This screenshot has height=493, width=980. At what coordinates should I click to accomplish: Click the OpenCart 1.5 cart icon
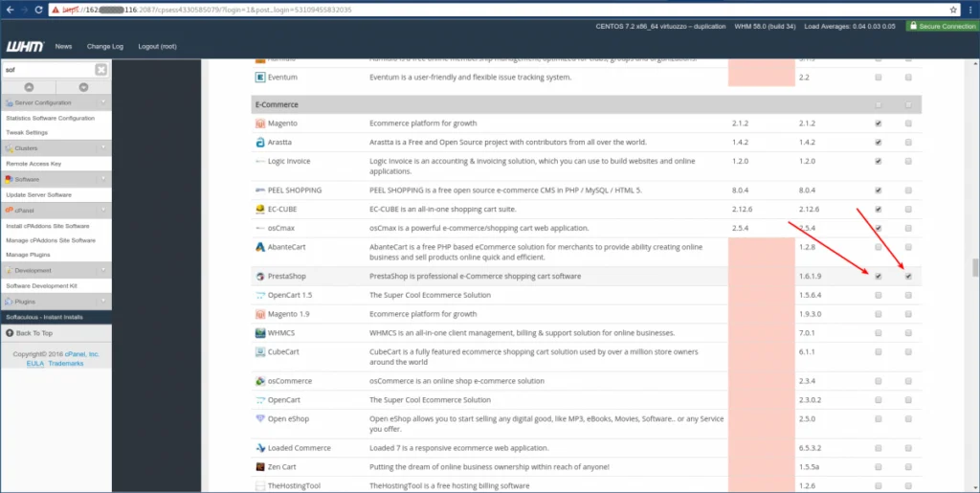(260, 295)
